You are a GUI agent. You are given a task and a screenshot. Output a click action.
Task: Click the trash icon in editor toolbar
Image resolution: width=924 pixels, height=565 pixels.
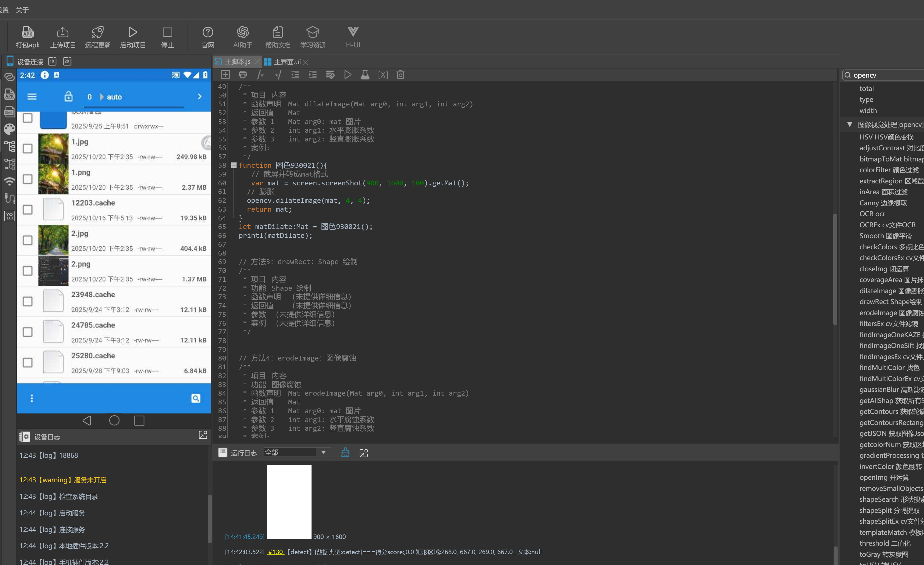click(400, 75)
